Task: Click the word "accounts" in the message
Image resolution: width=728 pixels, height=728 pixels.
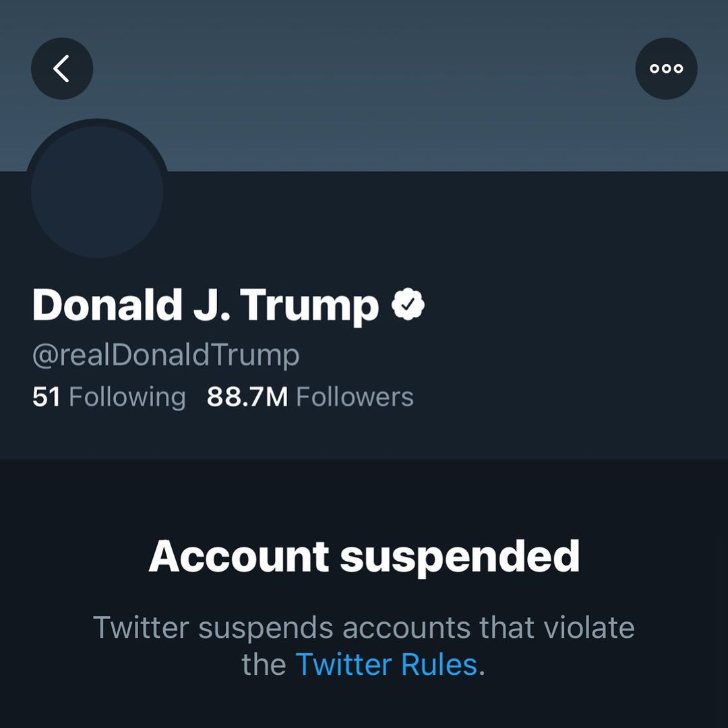Action: (x=406, y=628)
